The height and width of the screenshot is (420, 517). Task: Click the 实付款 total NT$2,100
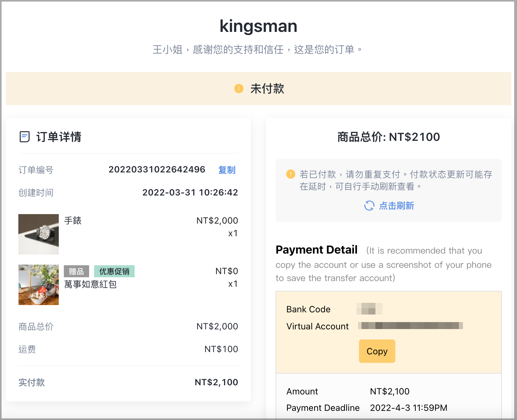pos(216,382)
